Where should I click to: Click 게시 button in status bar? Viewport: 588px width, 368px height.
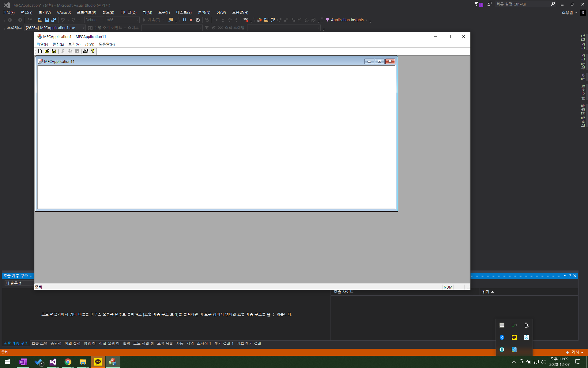[575, 352]
